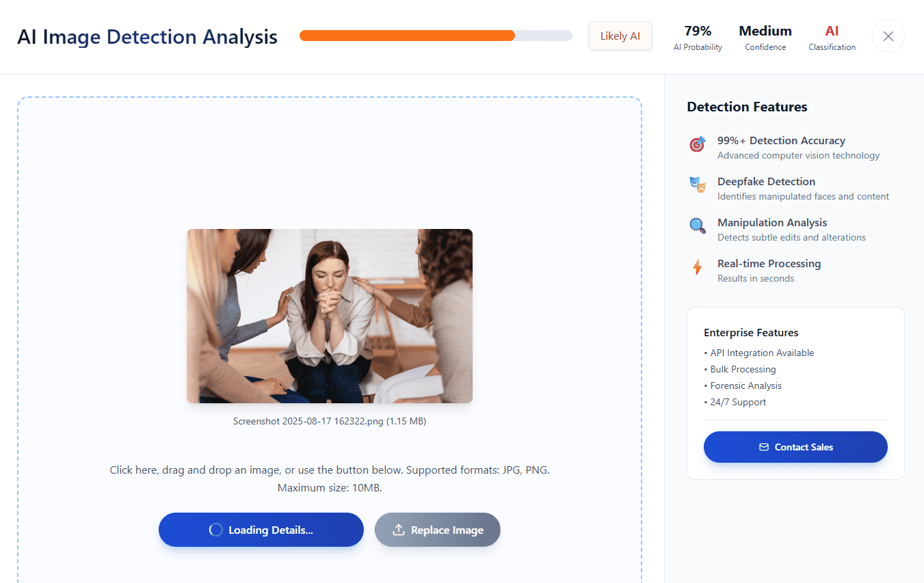Click the Likely AI badge
This screenshot has width=924, height=583.
tap(620, 36)
